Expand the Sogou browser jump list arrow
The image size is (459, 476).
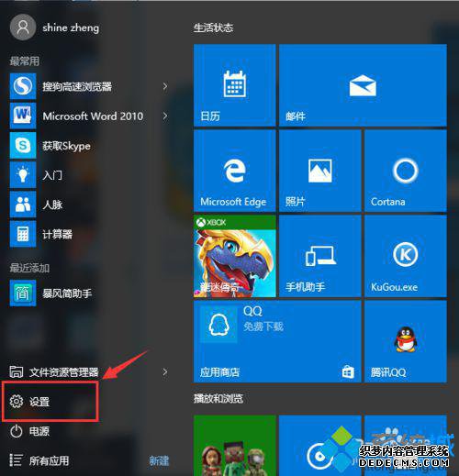165,86
